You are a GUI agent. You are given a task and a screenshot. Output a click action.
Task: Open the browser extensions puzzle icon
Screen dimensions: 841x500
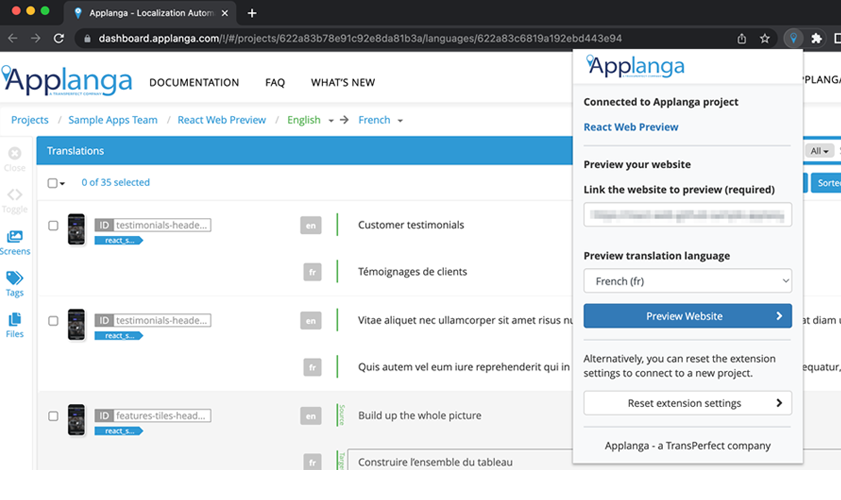[816, 38]
